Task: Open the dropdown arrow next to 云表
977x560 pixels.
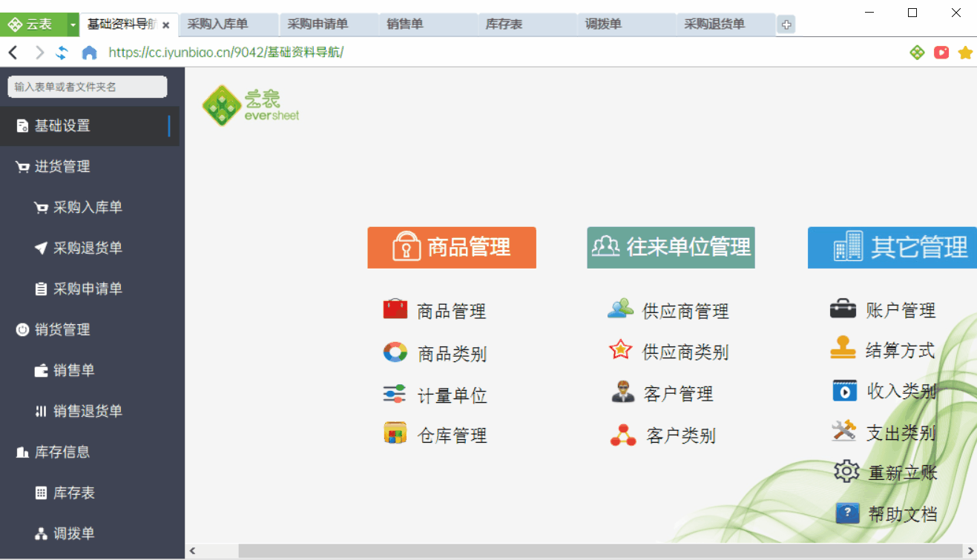Action: point(73,24)
